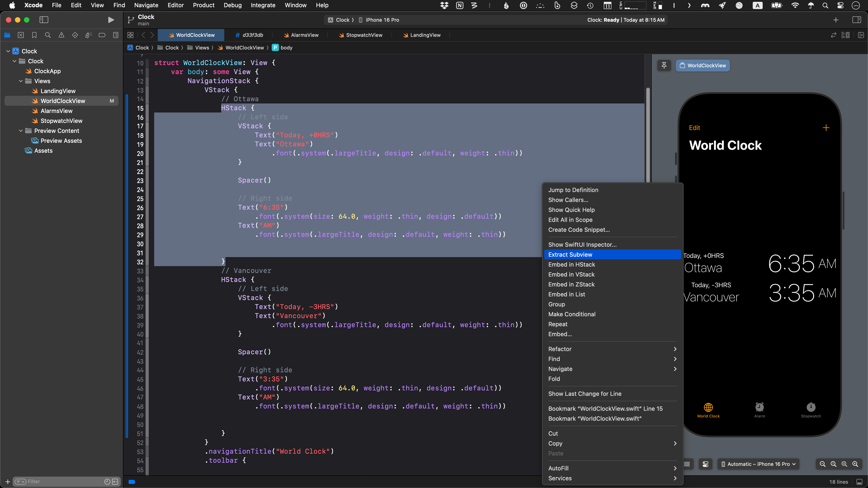Click the WorldClockView preview button
Screen dimensions: 868x488
pyautogui.click(x=703, y=65)
